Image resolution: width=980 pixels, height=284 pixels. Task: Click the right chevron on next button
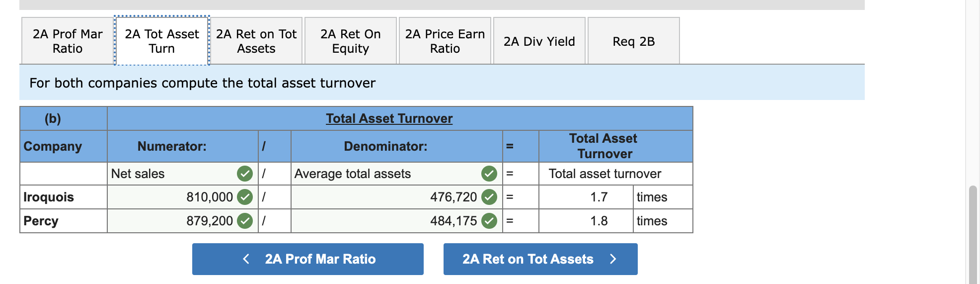point(613,259)
